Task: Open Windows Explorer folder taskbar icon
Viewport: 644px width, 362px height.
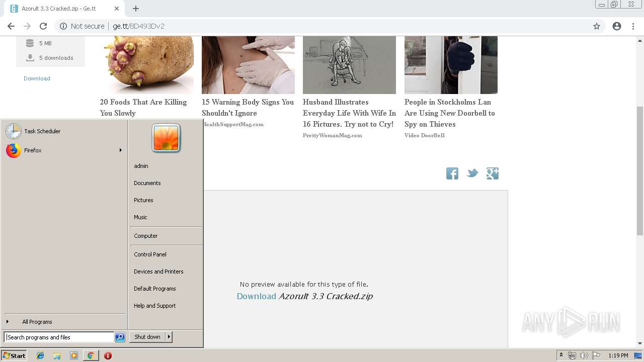Action: (x=57, y=355)
